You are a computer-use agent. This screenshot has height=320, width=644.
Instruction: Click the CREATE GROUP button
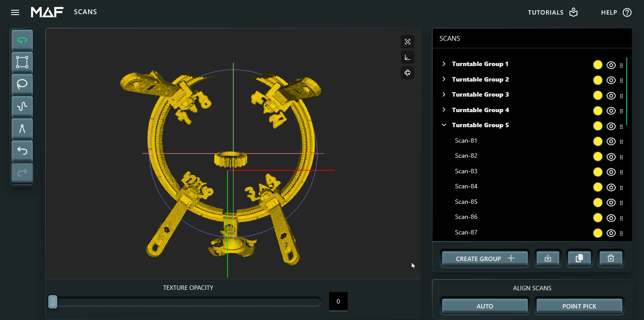(x=484, y=258)
